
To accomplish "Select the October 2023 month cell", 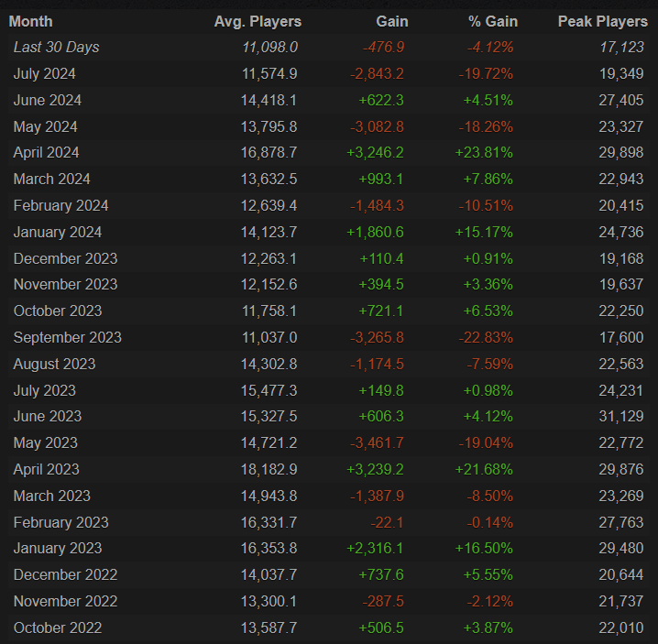I will click(58, 311).
